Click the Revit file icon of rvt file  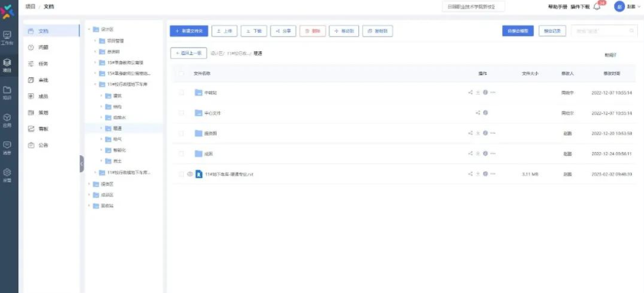pyautogui.click(x=199, y=174)
